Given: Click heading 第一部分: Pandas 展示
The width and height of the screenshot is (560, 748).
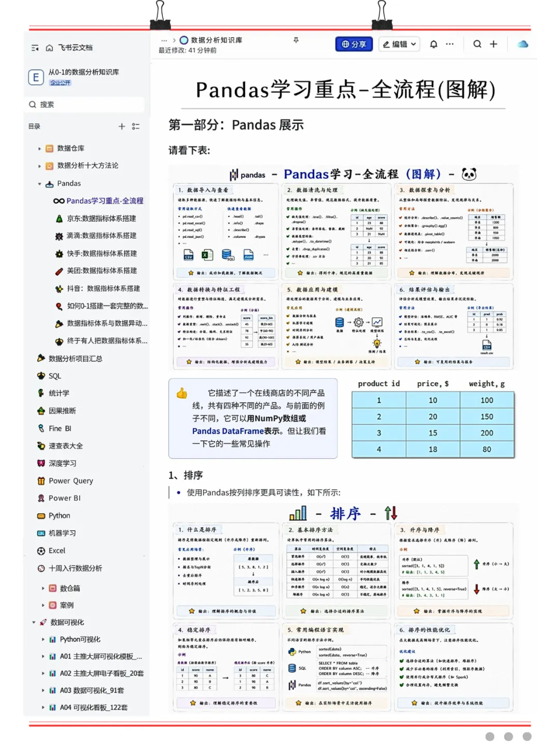Looking at the screenshot, I should pos(236,125).
